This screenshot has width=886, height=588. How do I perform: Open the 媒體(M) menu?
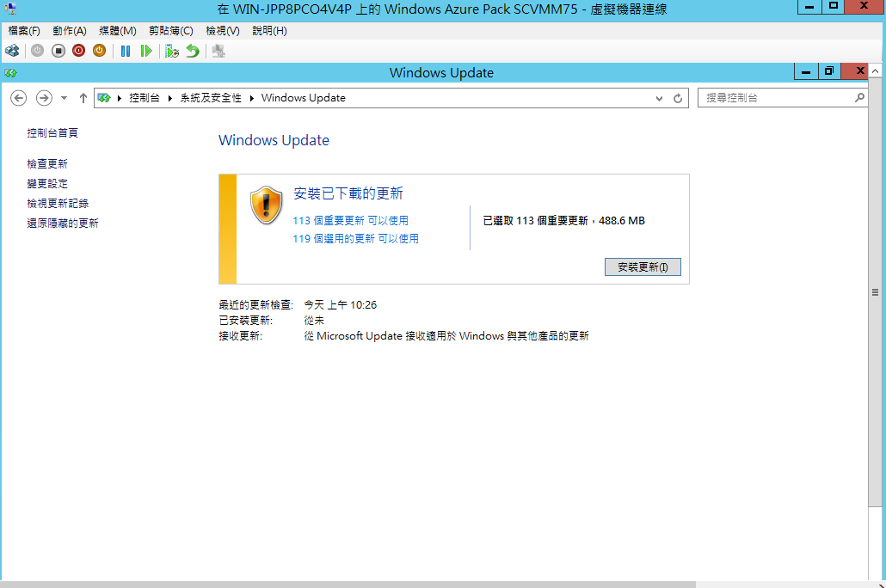click(118, 30)
